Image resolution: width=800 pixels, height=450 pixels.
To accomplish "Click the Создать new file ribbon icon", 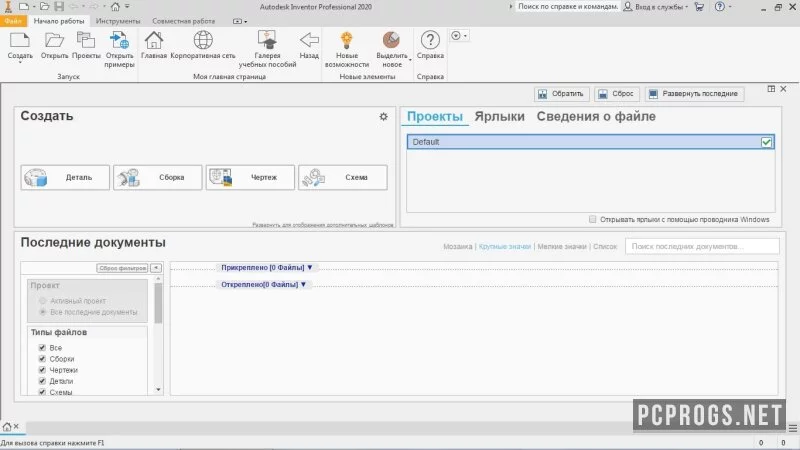I will 20,40.
